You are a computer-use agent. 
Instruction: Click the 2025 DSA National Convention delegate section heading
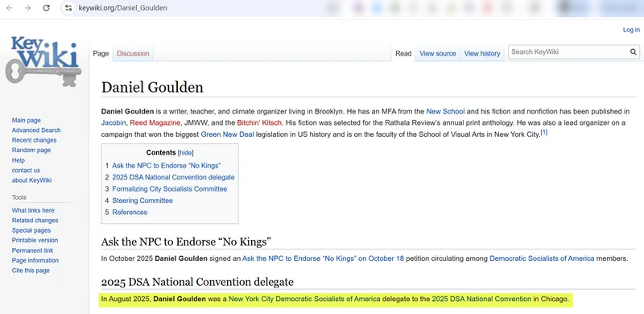pyautogui.click(x=197, y=282)
